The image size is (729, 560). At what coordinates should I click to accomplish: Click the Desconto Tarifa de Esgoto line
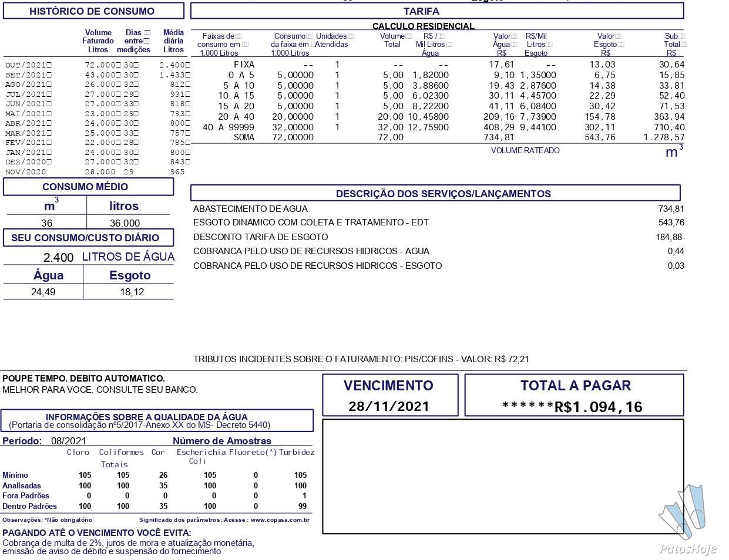pos(438,237)
